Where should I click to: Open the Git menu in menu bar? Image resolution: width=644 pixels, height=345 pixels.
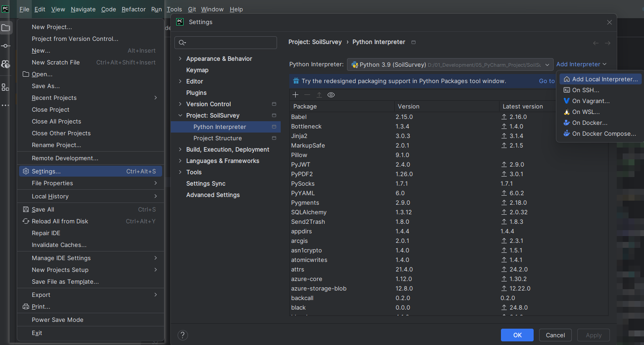(192, 9)
